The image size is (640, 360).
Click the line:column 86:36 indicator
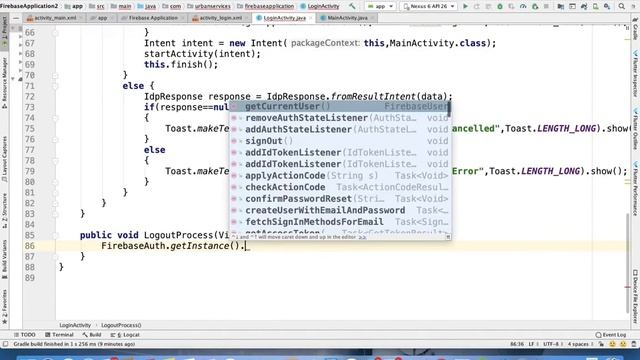[x=516, y=344]
